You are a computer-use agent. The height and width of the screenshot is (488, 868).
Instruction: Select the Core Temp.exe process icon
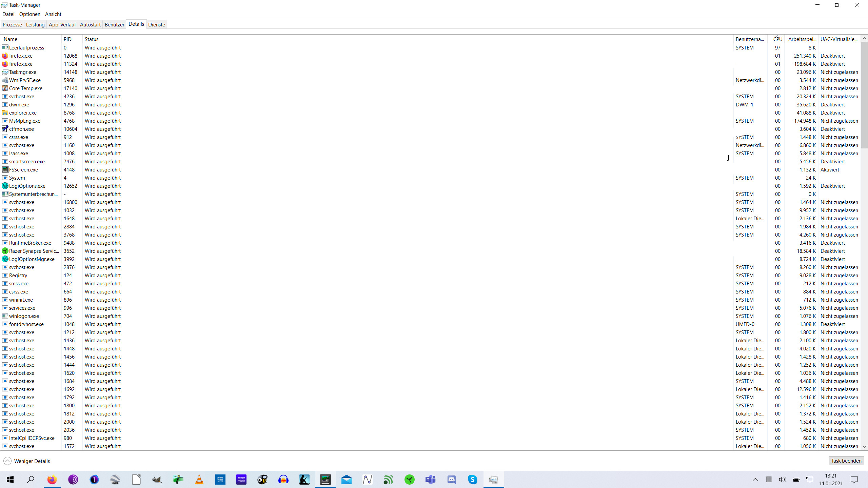point(5,88)
